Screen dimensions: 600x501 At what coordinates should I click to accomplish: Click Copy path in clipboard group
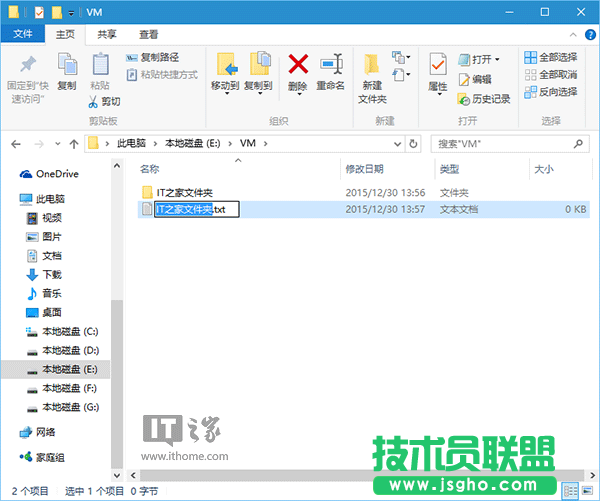[x=152, y=57]
